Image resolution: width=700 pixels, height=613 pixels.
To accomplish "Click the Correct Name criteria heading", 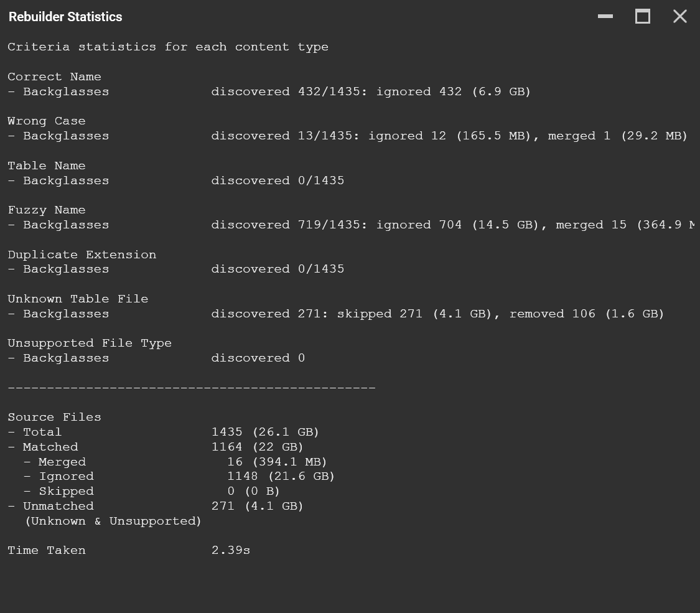I will (54, 77).
